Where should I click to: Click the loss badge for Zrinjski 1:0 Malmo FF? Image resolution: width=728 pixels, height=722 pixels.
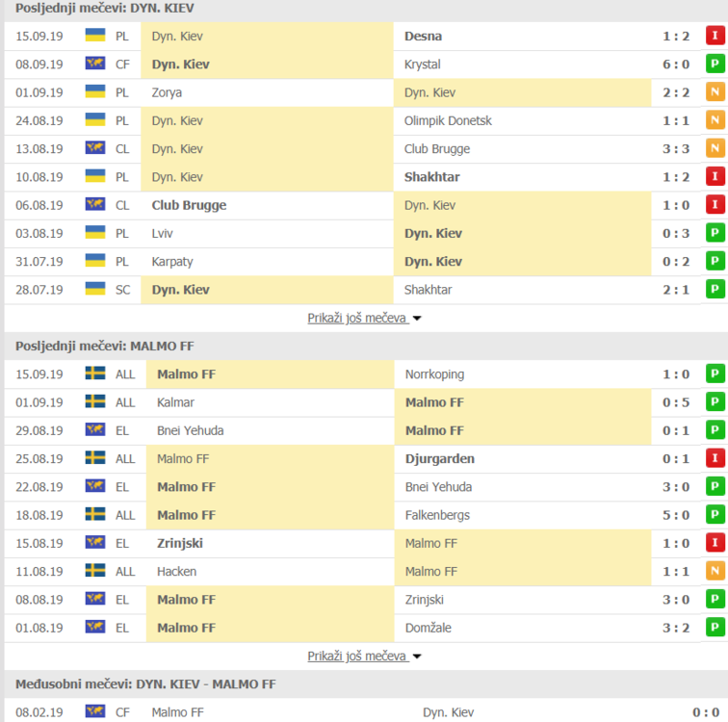[715, 543]
